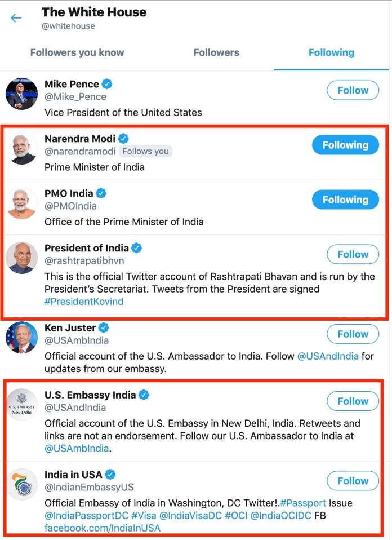Screen dimensions: 392x540
Task: Open the #PresidentKovind hashtag
Action: click(x=84, y=301)
